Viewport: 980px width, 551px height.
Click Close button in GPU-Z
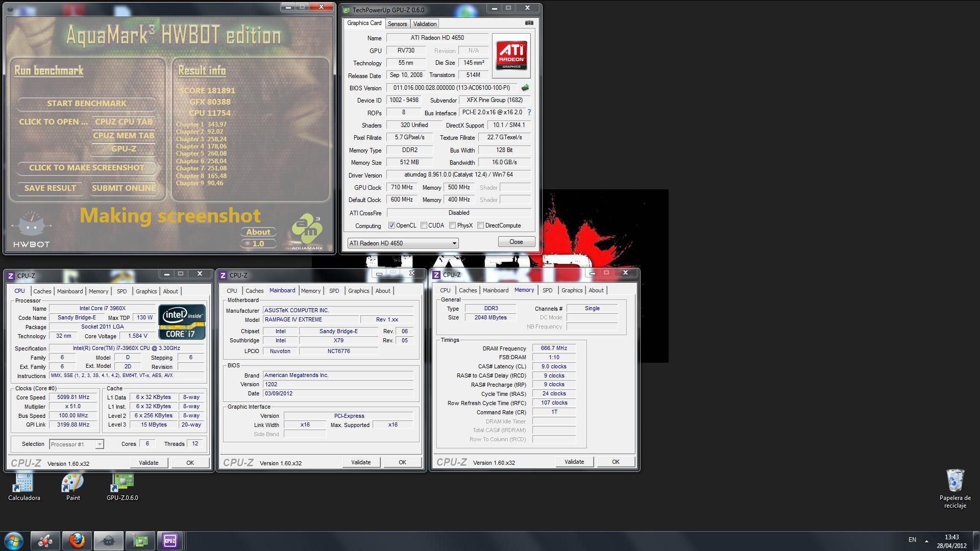point(516,242)
